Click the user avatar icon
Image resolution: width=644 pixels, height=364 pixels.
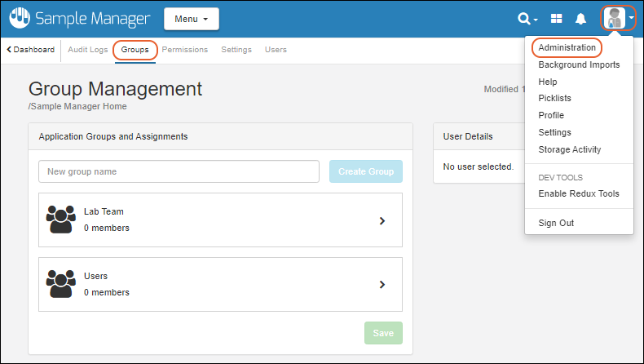(615, 18)
